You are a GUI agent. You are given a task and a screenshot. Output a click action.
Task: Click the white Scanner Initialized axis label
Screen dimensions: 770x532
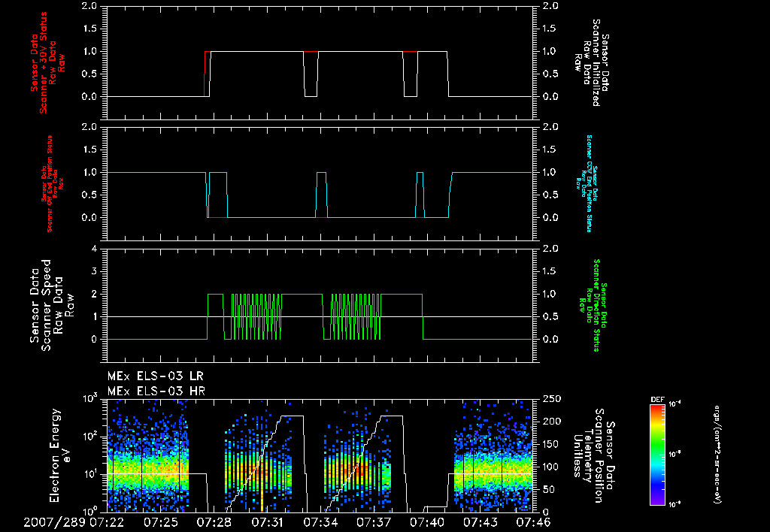pos(594,62)
